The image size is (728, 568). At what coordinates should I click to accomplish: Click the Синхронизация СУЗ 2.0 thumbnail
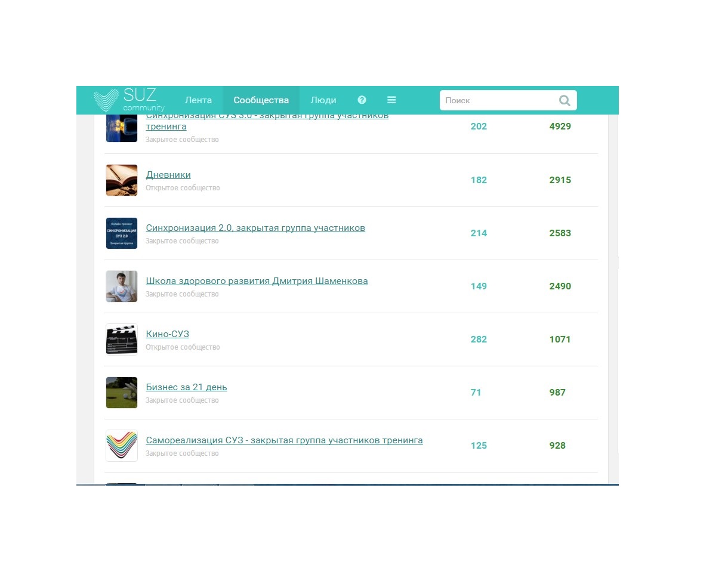[x=122, y=233]
